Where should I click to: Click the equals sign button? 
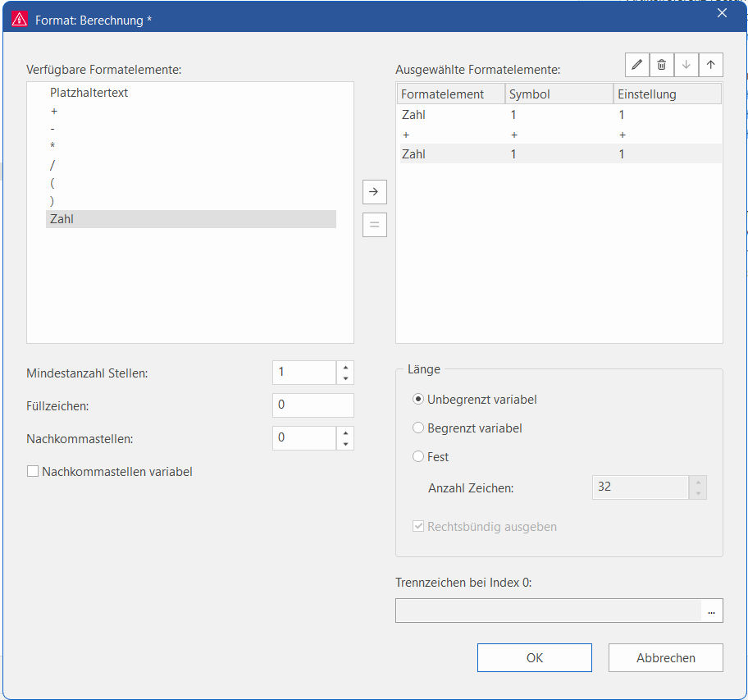pos(375,225)
